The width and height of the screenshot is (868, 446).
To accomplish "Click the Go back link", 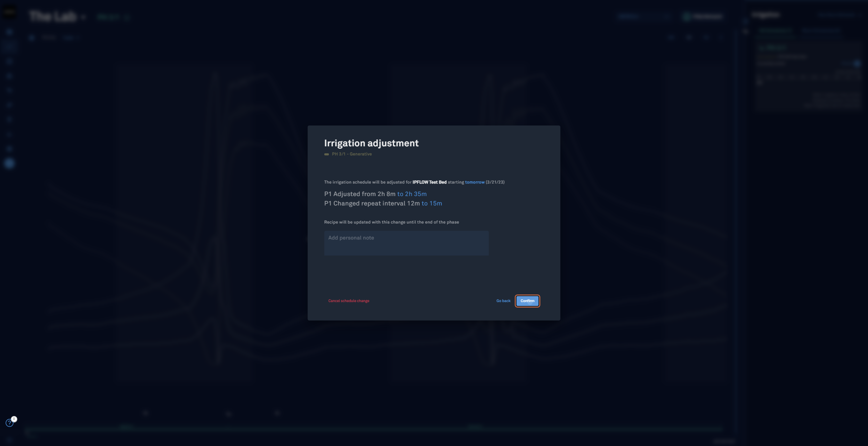I will [x=503, y=301].
